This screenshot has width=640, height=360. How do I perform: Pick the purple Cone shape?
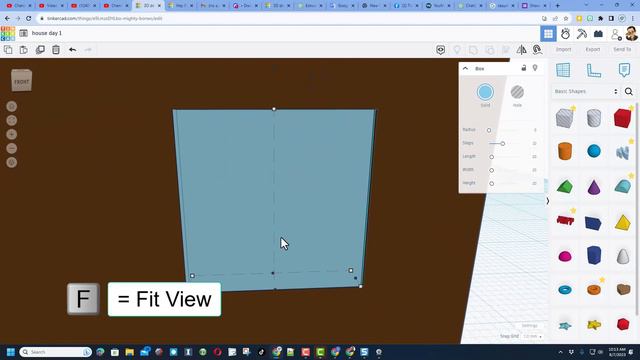[x=594, y=187]
